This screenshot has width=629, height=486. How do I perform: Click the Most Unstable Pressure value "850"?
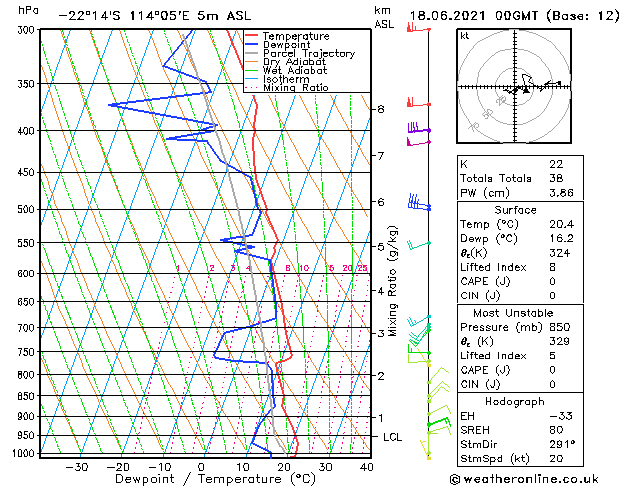[560, 327]
